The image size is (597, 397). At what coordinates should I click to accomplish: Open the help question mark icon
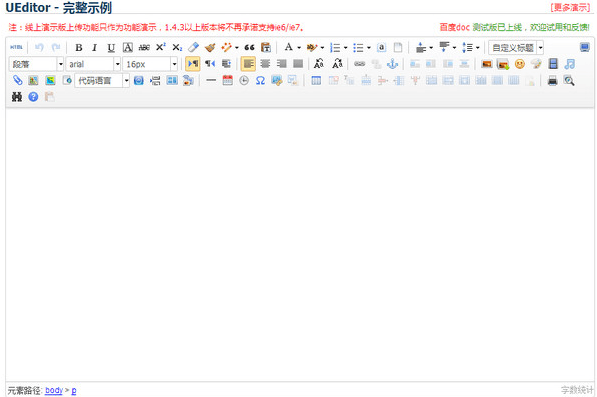(x=34, y=97)
